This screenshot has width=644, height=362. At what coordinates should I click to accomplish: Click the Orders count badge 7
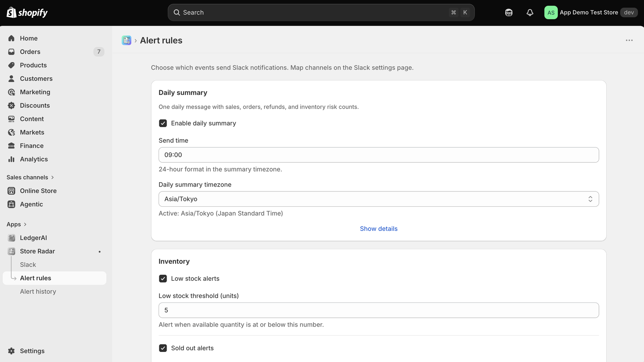[x=99, y=51]
